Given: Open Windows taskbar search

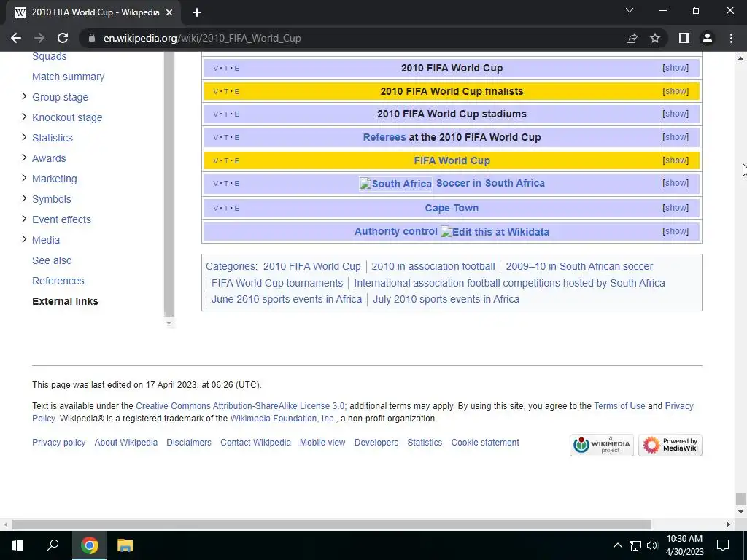Looking at the screenshot, I should pos(53,545).
